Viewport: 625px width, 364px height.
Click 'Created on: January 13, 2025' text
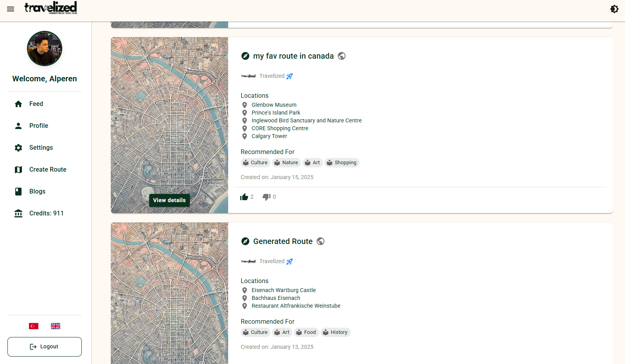(x=277, y=347)
